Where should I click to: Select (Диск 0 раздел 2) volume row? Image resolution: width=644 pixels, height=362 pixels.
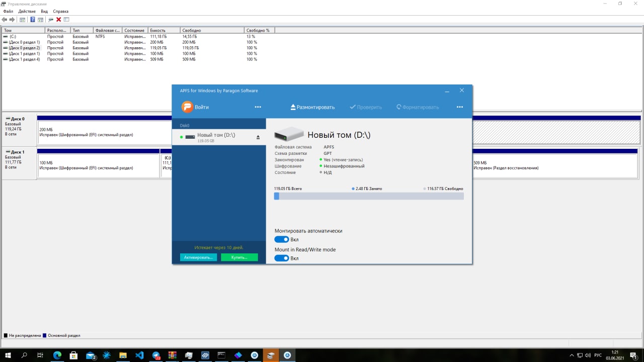pos(138,48)
